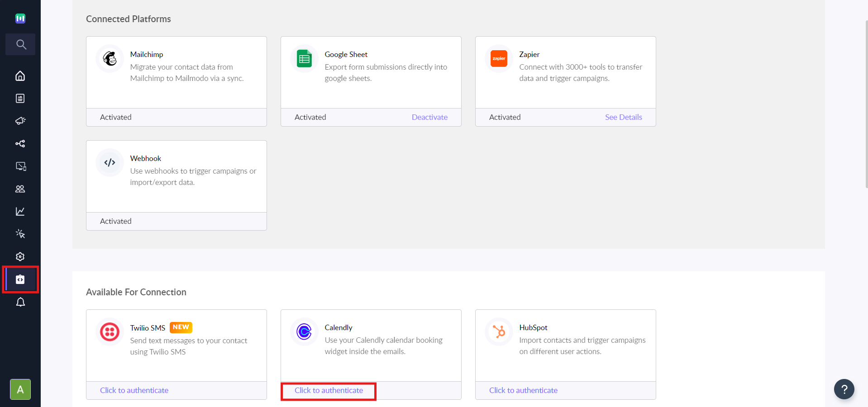Click to authenticate Calendly
This screenshot has width=868, height=407.
coord(329,390)
